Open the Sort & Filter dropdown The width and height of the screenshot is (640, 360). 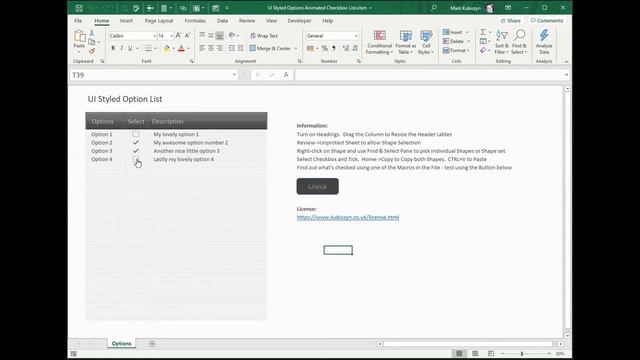(502, 42)
